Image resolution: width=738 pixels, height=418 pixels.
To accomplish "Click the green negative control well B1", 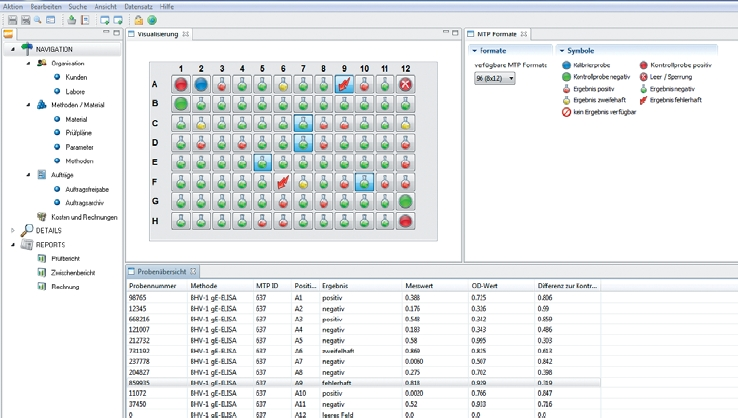I will click(181, 104).
